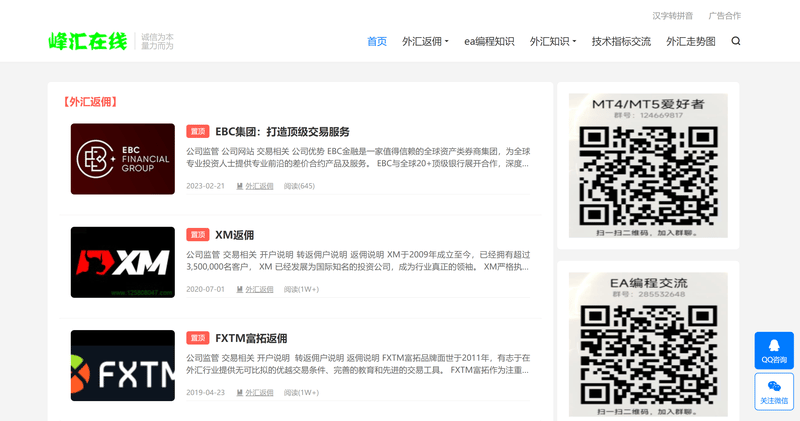Click the FXTM富拓返佣 article summary text

click(x=358, y=364)
